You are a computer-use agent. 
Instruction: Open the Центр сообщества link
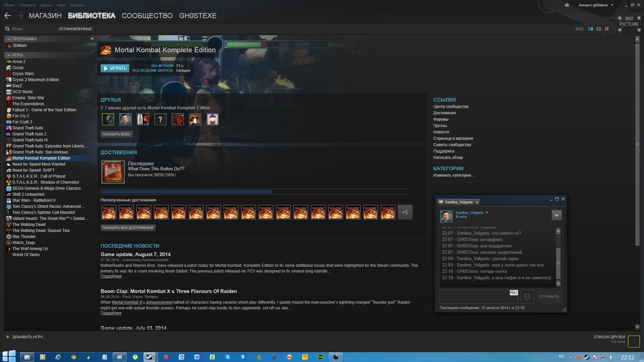(451, 107)
